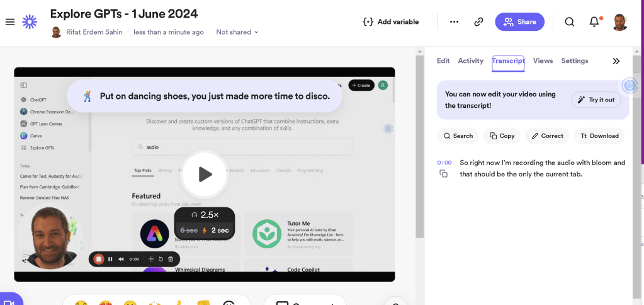The height and width of the screenshot is (305, 644).
Task: Open the Settings tab
Action: [575, 61]
